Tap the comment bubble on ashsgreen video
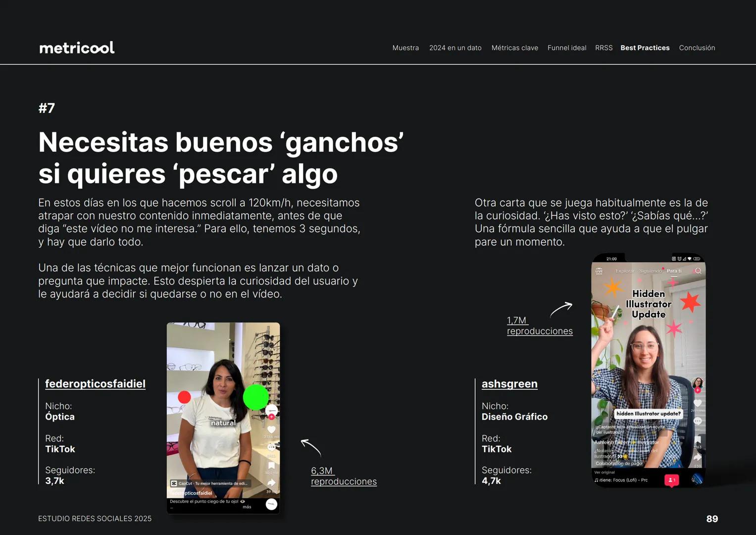 [698, 421]
